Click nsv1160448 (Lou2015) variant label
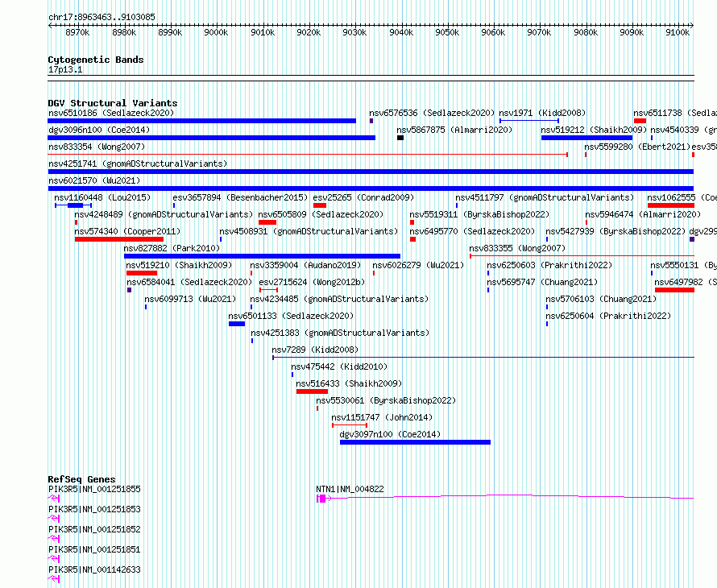717x588 pixels. click(x=102, y=197)
